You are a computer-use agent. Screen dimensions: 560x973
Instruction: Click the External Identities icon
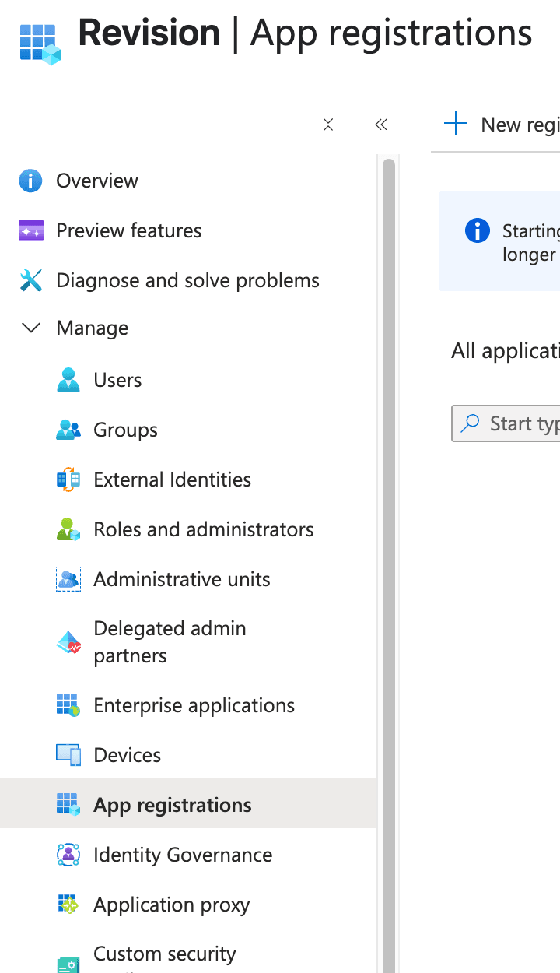coord(68,479)
